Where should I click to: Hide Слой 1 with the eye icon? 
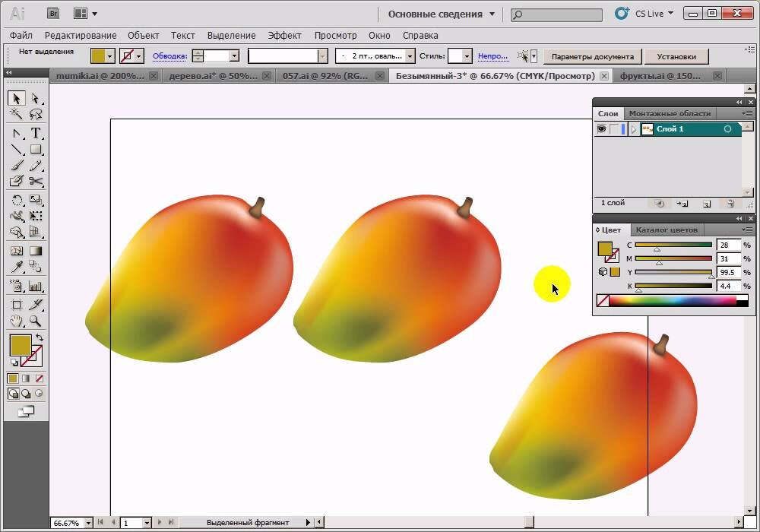(x=601, y=129)
